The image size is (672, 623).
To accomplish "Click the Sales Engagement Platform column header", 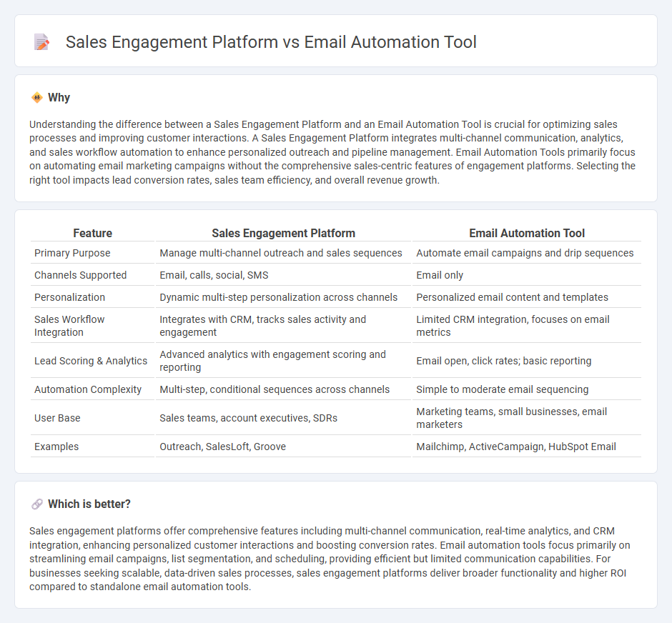I will (x=283, y=233).
